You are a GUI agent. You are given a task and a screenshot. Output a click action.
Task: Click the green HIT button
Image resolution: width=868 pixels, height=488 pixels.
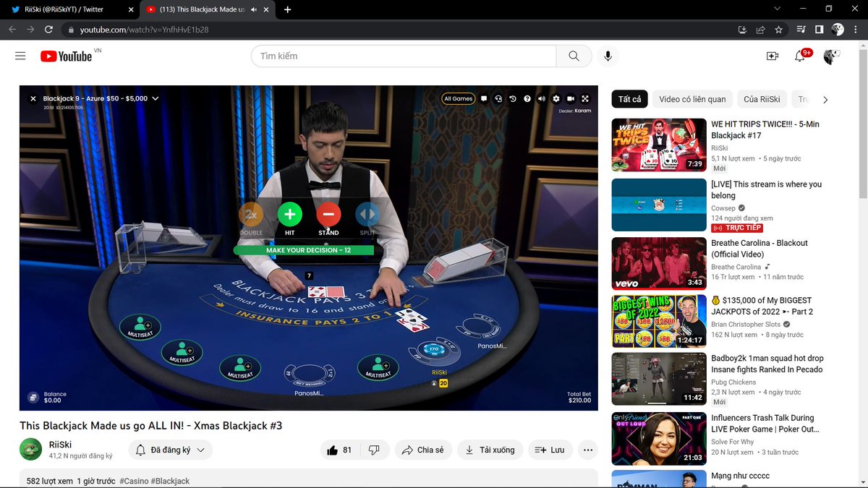tap(289, 214)
